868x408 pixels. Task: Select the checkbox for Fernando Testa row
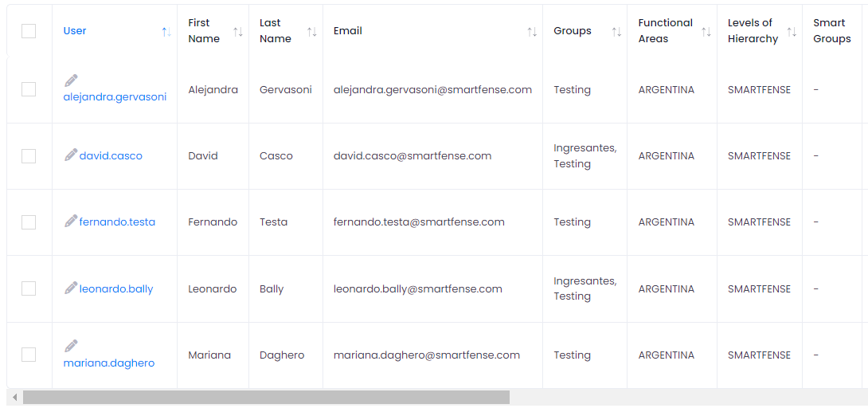(29, 222)
